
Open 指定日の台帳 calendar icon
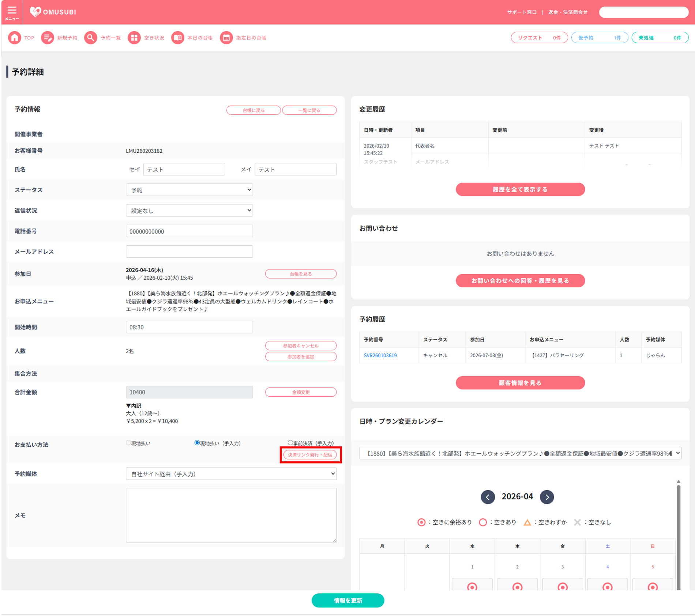226,38
